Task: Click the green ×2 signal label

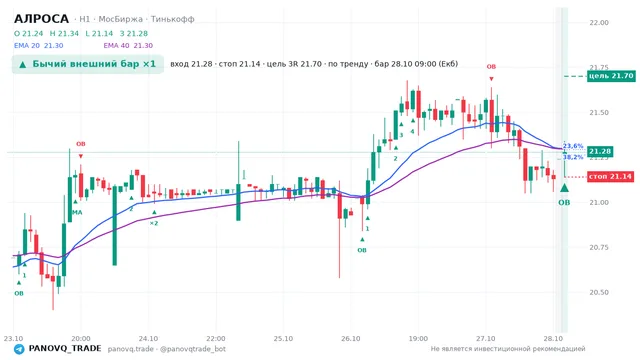Action: [154, 223]
